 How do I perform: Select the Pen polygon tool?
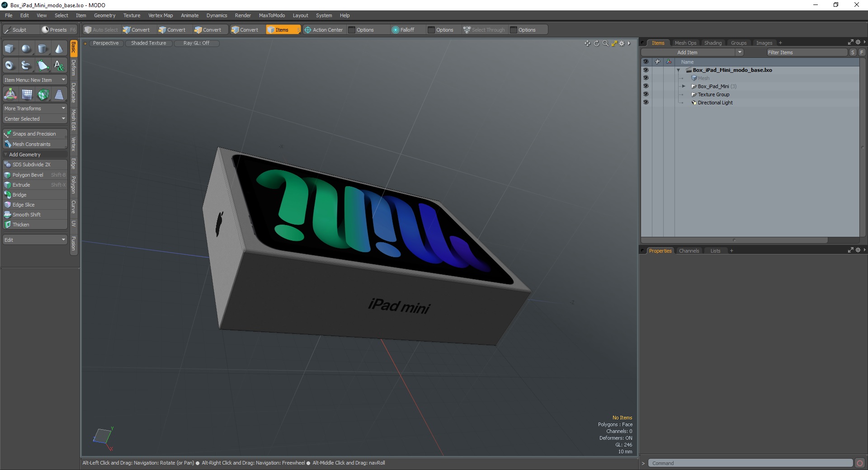tap(42, 65)
